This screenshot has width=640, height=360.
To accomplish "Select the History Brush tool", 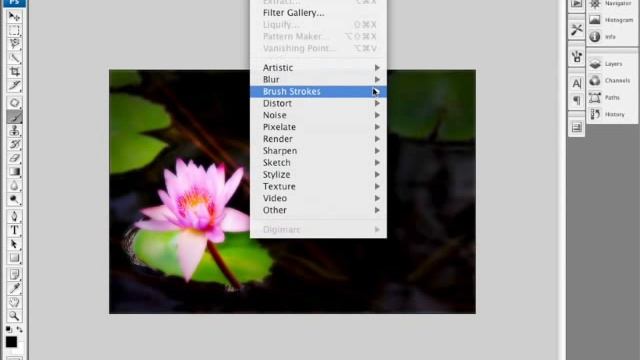I will coord(14,144).
